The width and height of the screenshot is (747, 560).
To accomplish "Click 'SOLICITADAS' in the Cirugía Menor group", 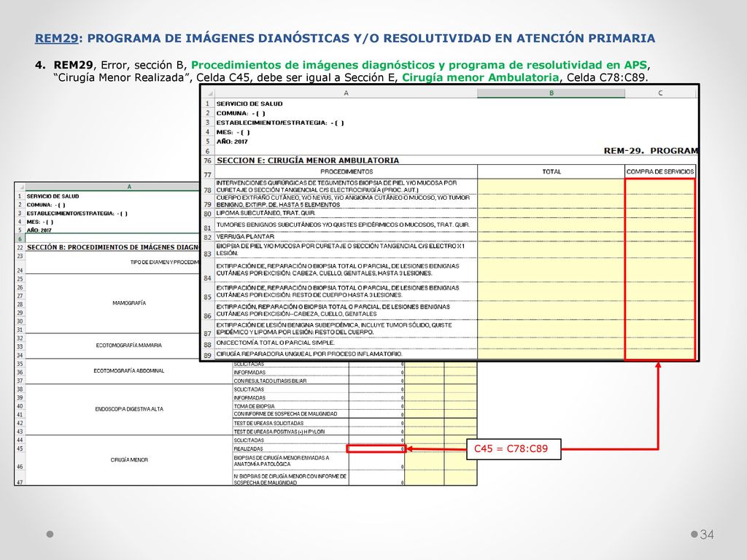I will pyautogui.click(x=290, y=440).
